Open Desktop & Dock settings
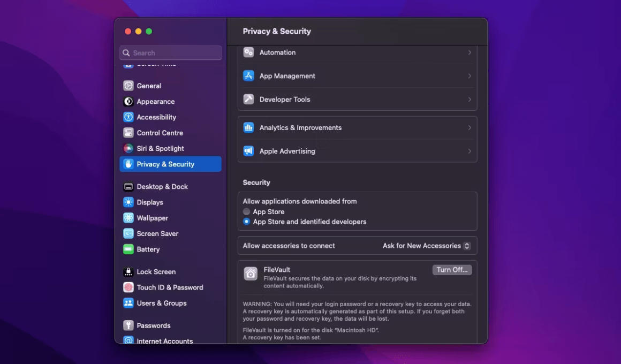 tap(170, 187)
